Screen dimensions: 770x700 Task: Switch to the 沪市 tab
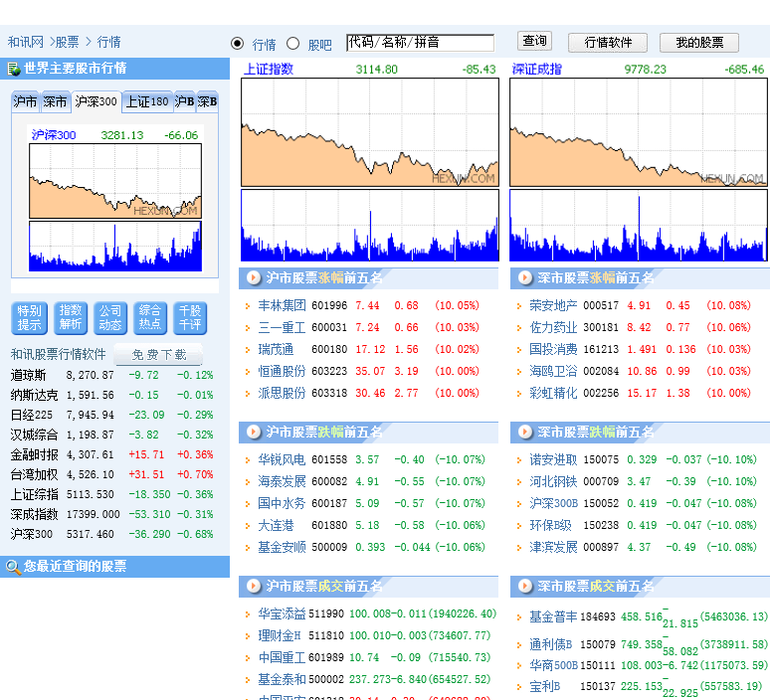26,102
